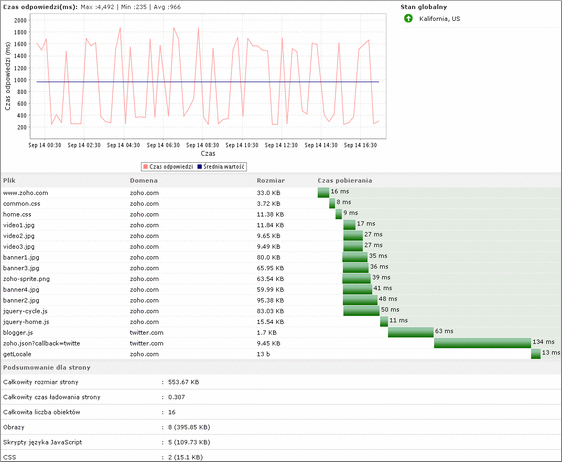Click the zoho-sprite.png file name
Screen dimensions: 562x462
pos(27,279)
